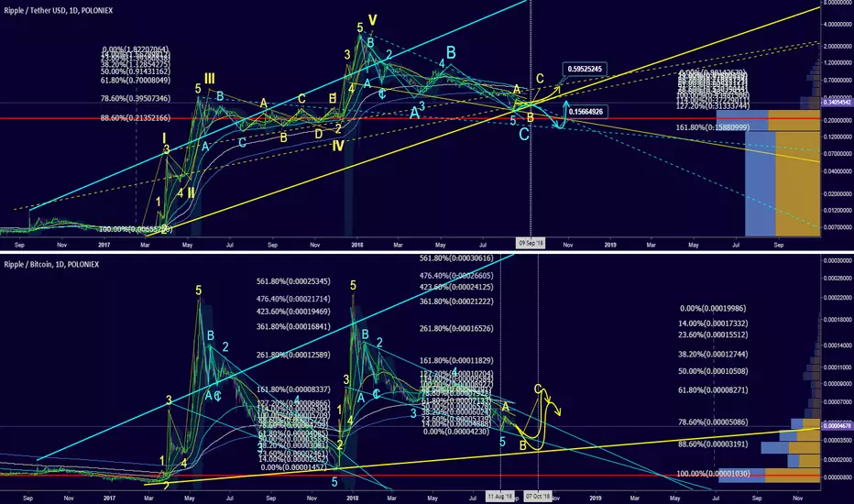Click the 07 Oct '18 date marker
The height and width of the screenshot is (504, 854).
[538, 497]
